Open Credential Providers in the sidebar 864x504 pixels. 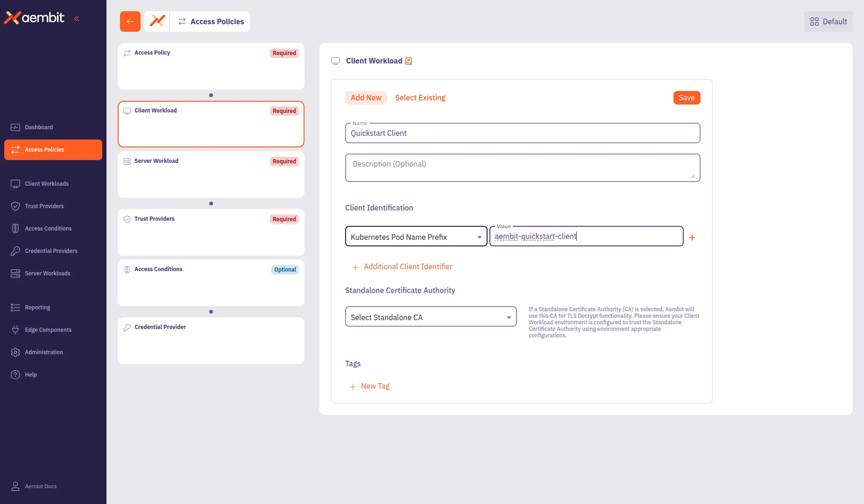51,251
